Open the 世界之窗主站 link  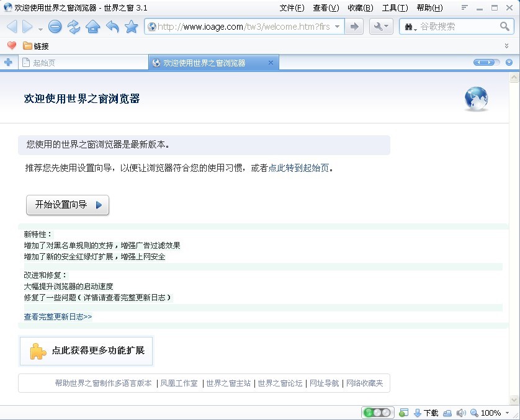[x=228, y=383]
